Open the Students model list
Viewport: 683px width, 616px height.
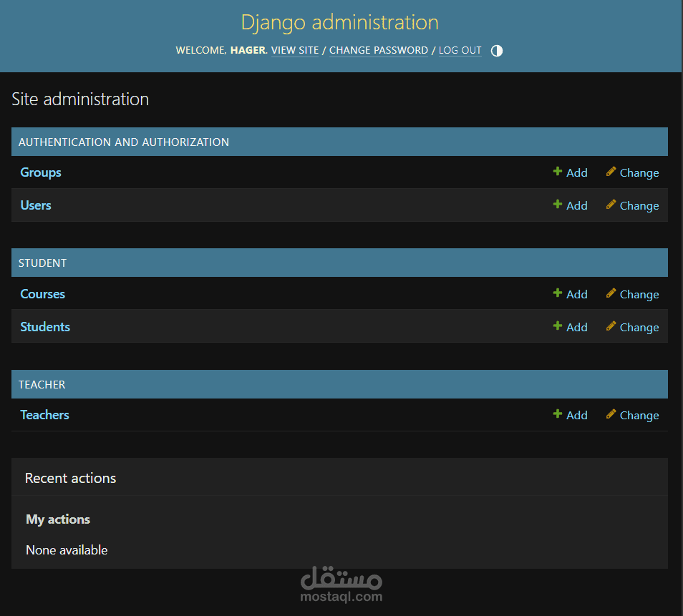click(x=45, y=327)
